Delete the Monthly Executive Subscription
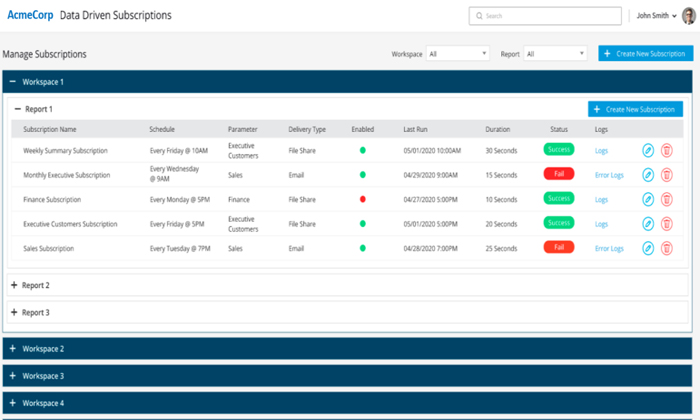 pyautogui.click(x=667, y=175)
